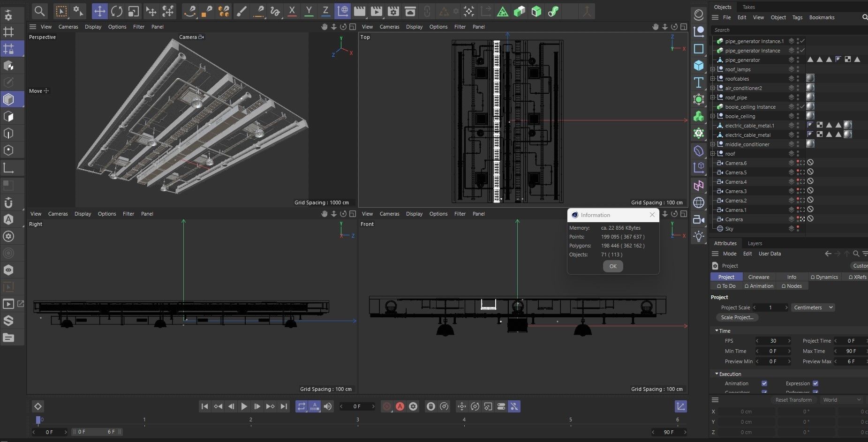Click the preview range bar showing 0 F to 6 F

point(97,432)
